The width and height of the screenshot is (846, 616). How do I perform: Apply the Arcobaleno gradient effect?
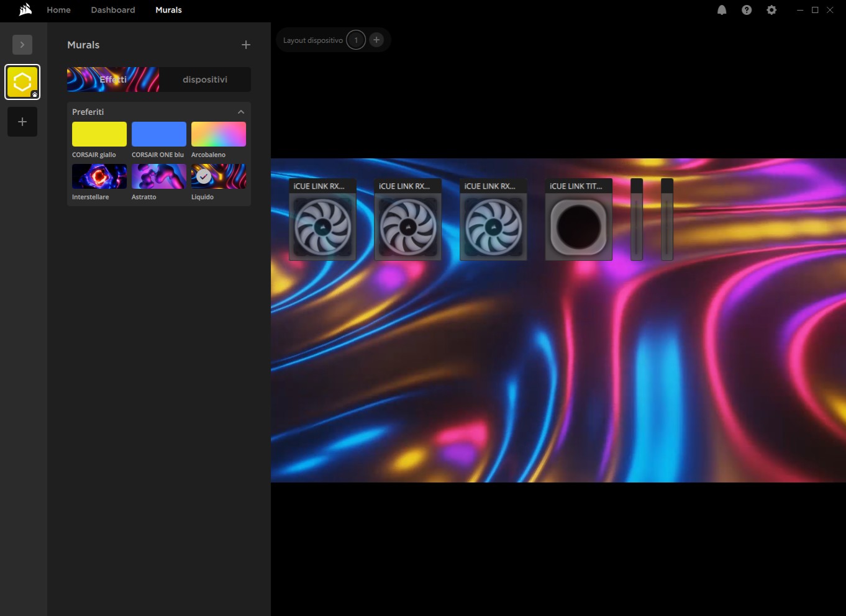pos(219,134)
